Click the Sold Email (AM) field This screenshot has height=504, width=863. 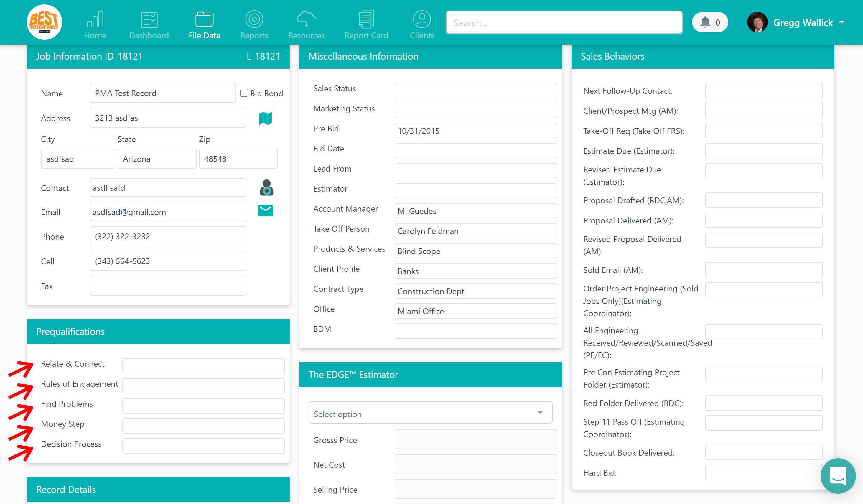[x=764, y=269]
